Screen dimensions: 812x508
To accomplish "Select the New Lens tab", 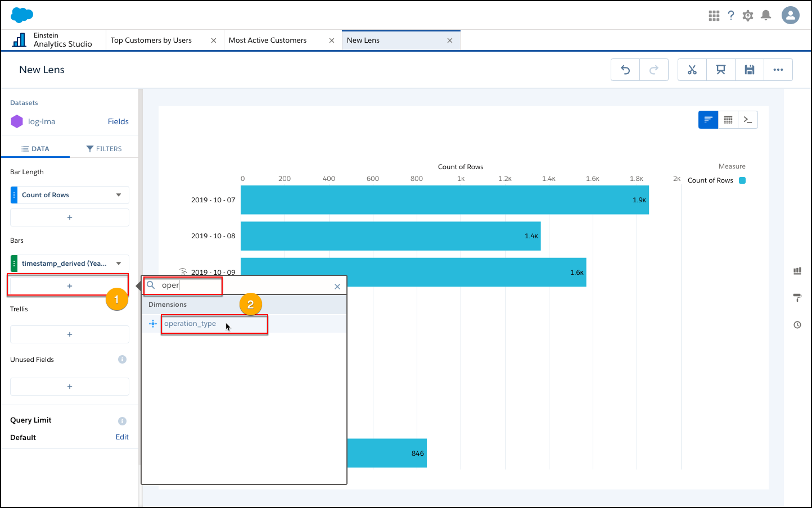I will (x=363, y=40).
